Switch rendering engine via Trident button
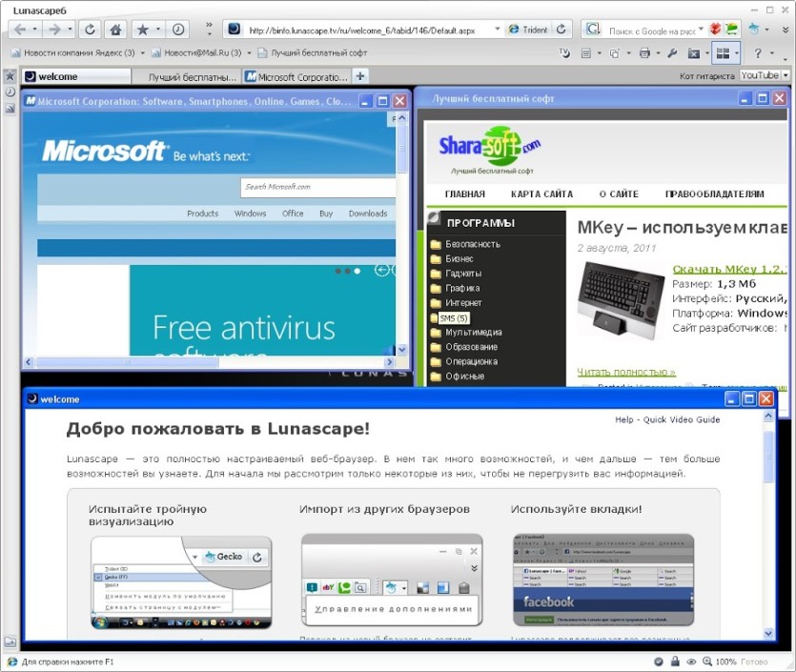This screenshot has height=672, width=796. coord(528,30)
